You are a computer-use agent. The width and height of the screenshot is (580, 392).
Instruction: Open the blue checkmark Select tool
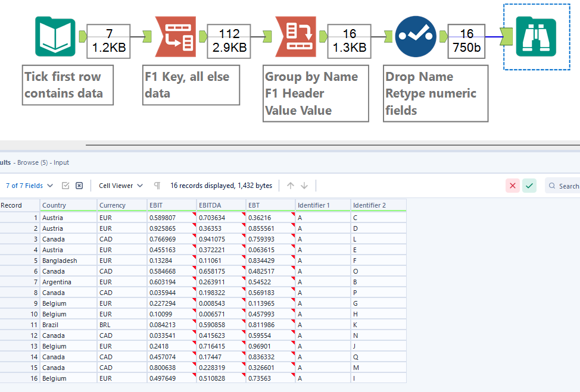pyautogui.click(x=416, y=36)
